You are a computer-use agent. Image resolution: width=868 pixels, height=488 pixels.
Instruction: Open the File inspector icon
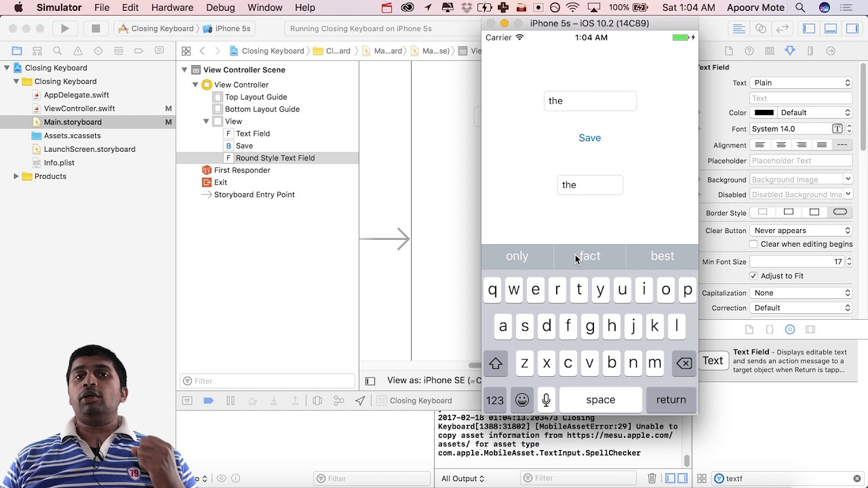(729, 51)
